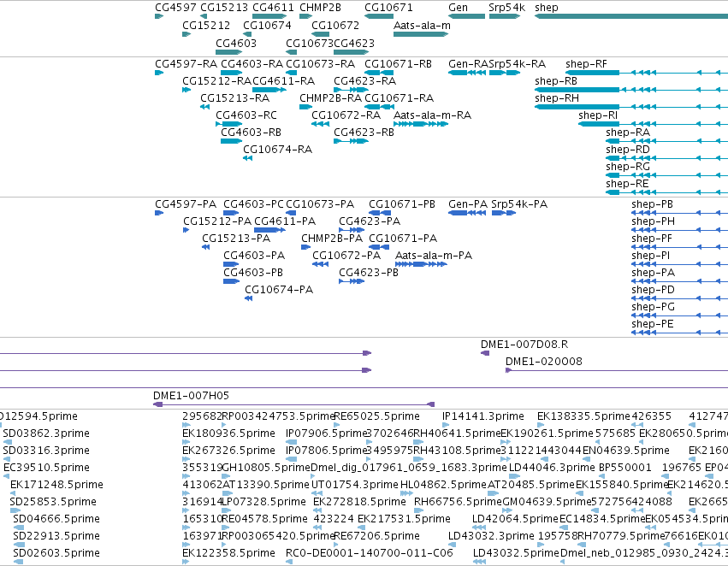Select the CG15213 gene label
The height and width of the screenshot is (566, 728).
click(224, 8)
